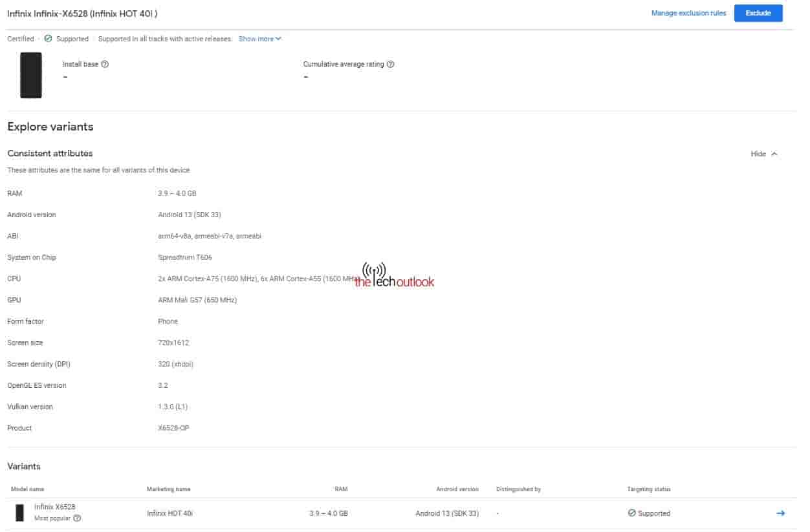Screen dimensions: 810x532
Task: Click the Spreadtrum T606 chip value
Action: (184, 257)
